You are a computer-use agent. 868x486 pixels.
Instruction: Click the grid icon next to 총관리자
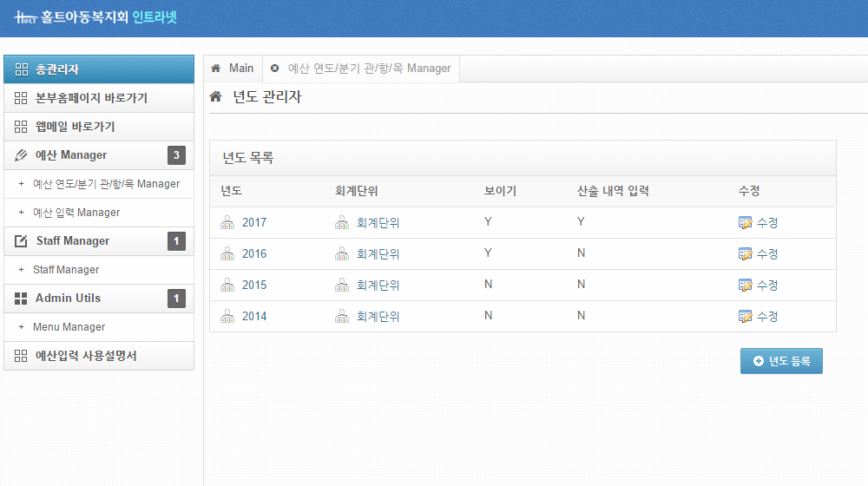[x=22, y=69]
